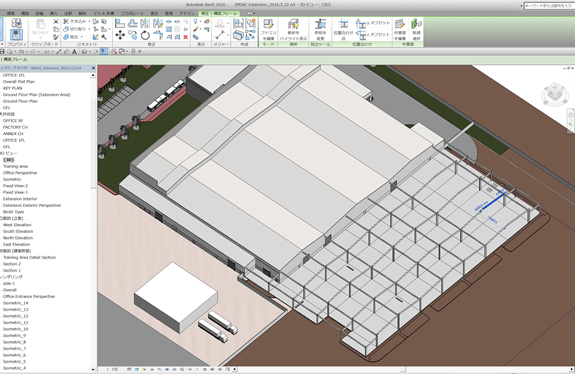Click the project browser scroll-down arrow

[x=93, y=369]
